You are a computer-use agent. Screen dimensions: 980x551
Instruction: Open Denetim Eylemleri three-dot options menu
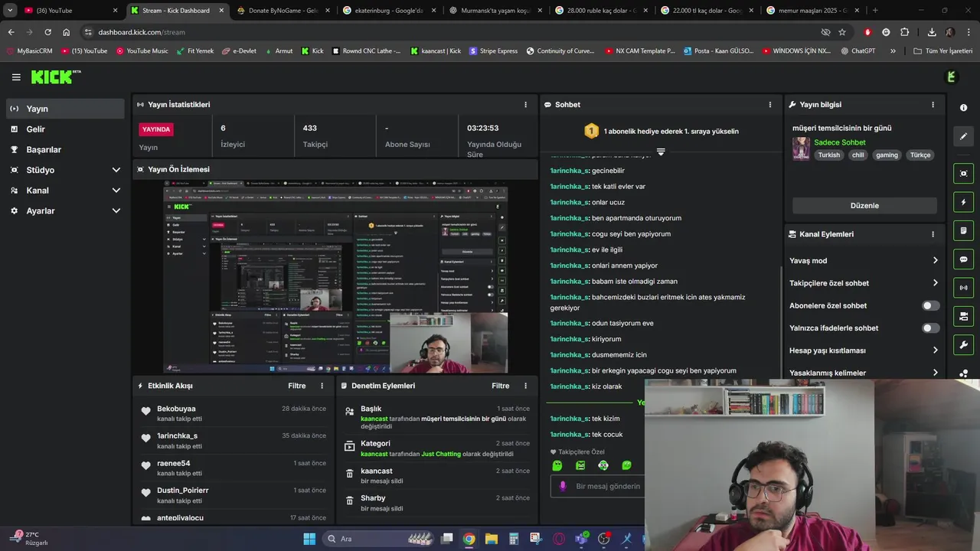tap(525, 386)
